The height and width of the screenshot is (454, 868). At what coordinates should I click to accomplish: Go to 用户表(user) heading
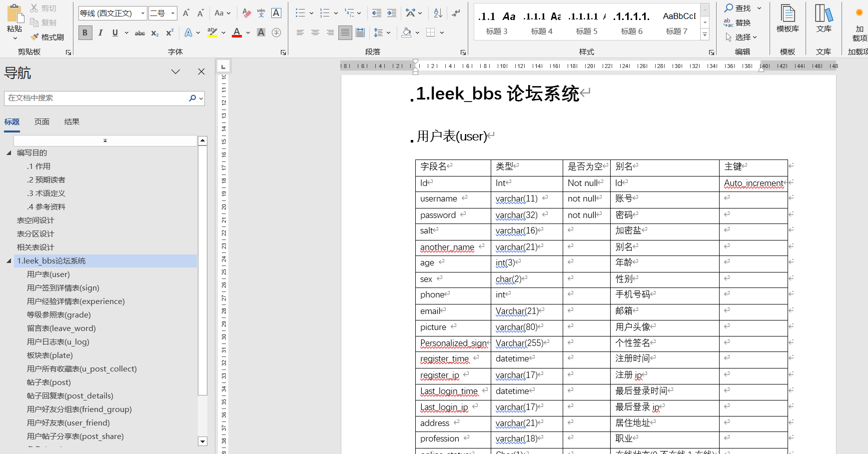(48, 274)
